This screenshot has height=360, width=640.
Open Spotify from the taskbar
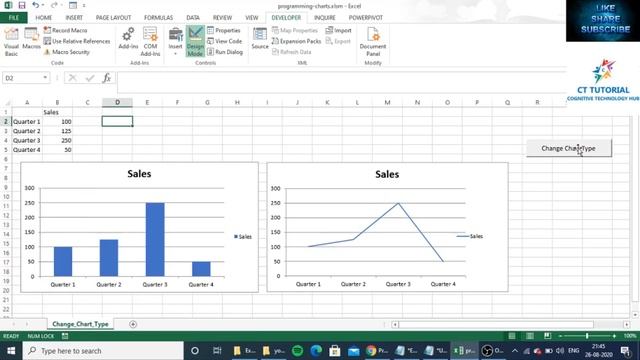pyautogui.click(x=298, y=351)
